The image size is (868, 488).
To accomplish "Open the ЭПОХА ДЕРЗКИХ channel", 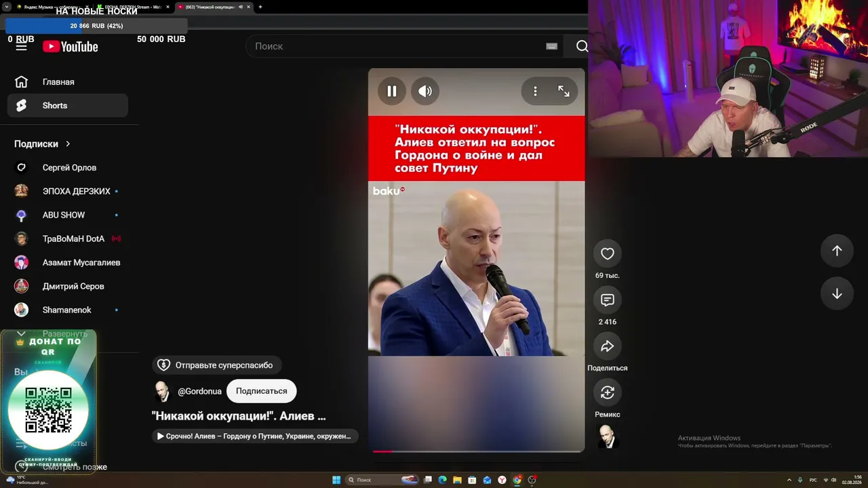I will tap(68, 191).
